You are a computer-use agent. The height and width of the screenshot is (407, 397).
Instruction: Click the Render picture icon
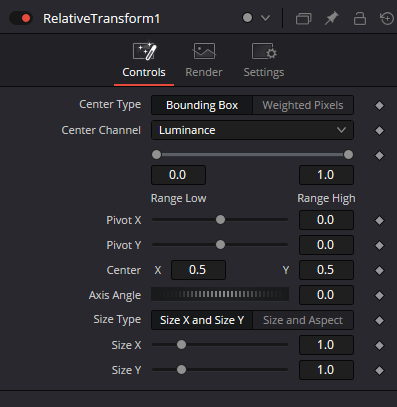tap(204, 51)
